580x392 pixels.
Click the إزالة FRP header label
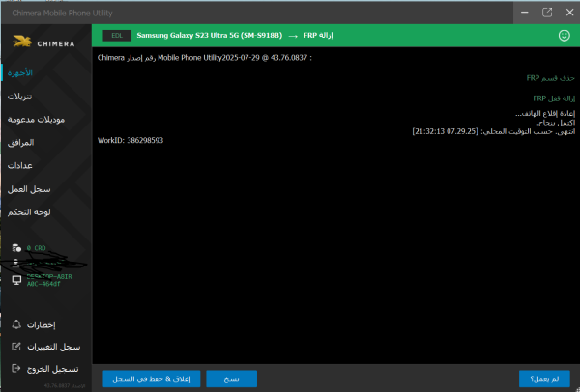point(318,36)
